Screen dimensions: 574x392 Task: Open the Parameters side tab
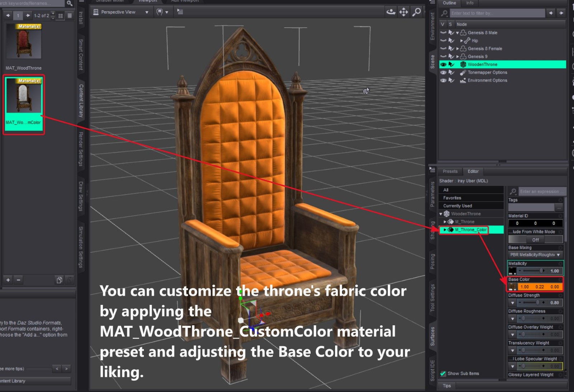coord(432,194)
